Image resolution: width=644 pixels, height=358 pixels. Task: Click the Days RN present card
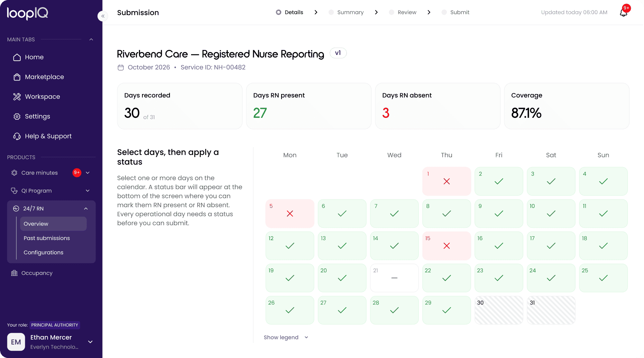pos(309,106)
